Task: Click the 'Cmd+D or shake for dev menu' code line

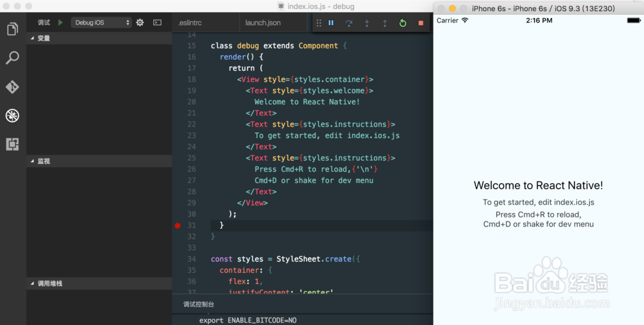Action: 314,181
